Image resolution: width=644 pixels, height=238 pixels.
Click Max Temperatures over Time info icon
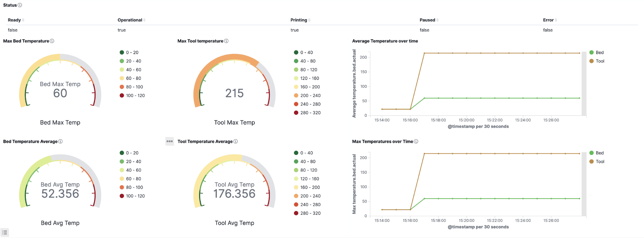pyautogui.click(x=416, y=142)
